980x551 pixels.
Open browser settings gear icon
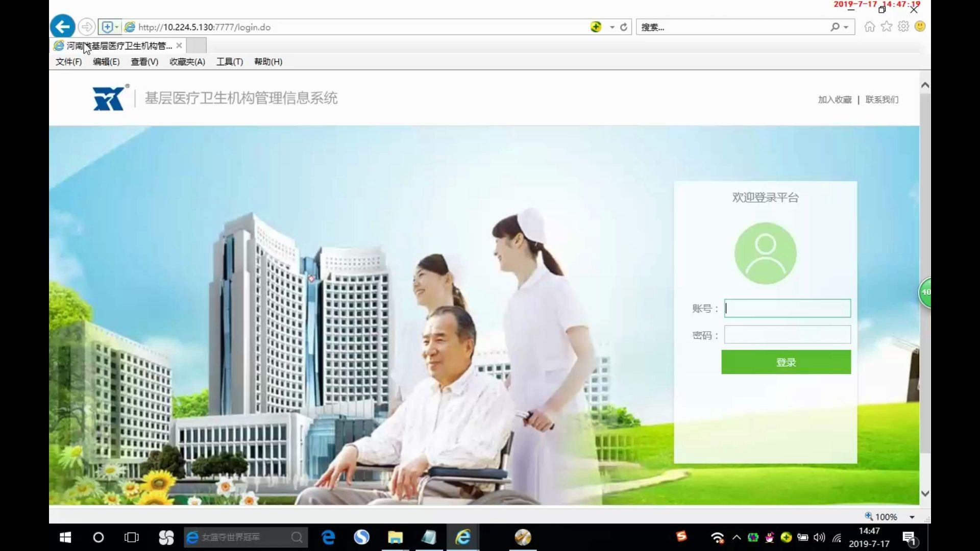coord(903,27)
